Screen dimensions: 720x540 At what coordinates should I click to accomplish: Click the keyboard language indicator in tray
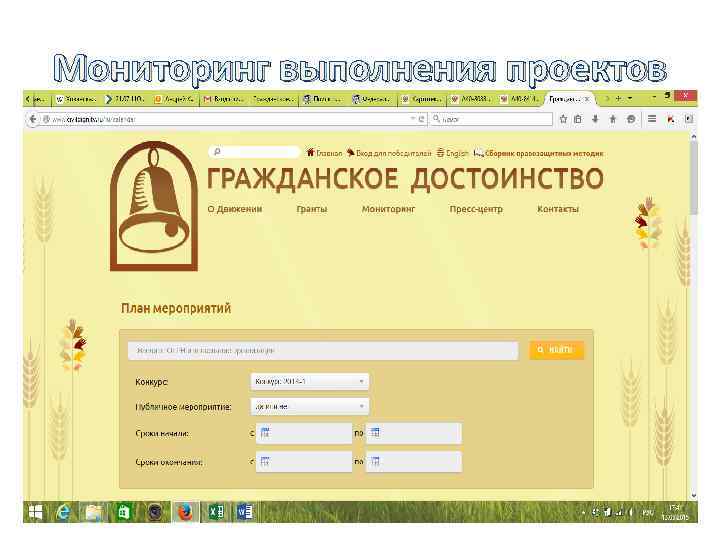[x=647, y=512]
